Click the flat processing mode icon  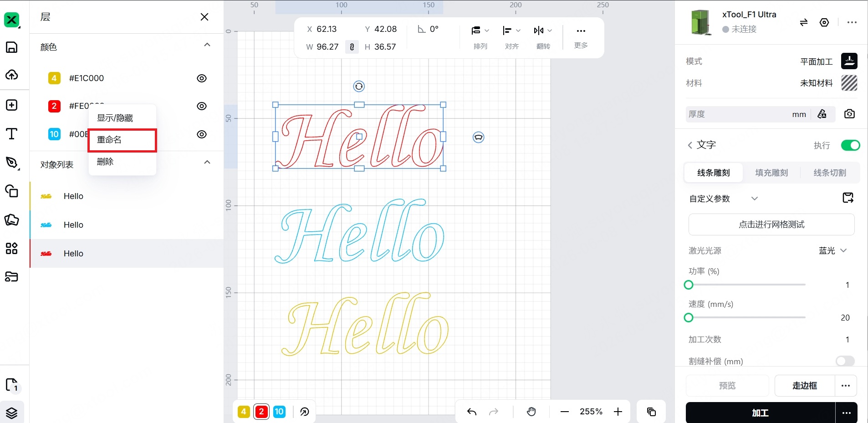(x=849, y=61)
